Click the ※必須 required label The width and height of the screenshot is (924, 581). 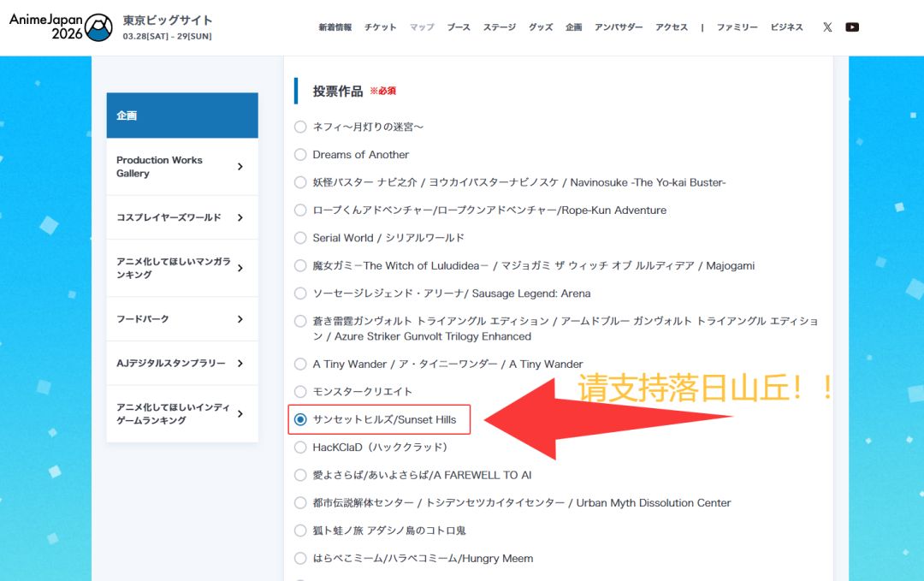point(383,91)
